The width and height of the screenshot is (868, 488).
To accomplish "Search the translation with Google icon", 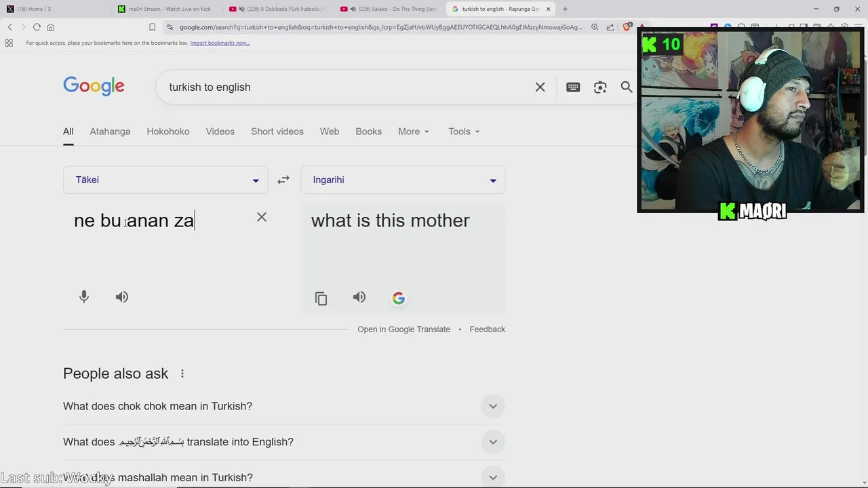I will 399,298.
